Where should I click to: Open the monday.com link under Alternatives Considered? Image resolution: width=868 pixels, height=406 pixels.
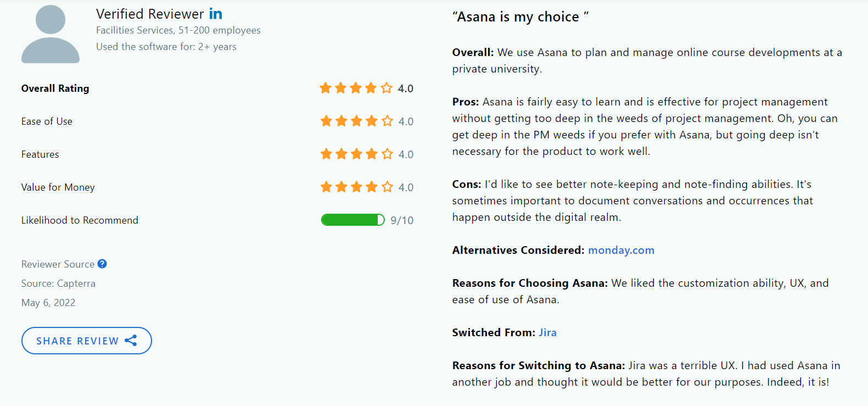(621, 250)
